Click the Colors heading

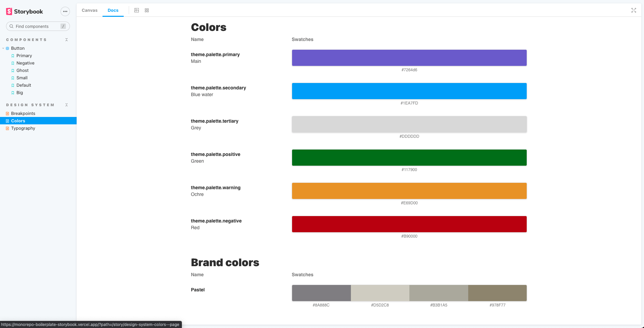(209, 27)
